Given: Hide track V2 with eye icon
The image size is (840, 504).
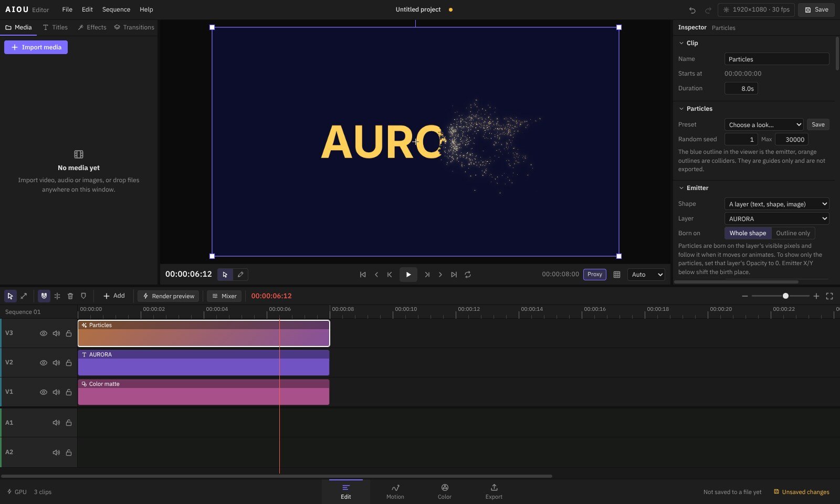Looking at the screenshot, I should 44,363.
